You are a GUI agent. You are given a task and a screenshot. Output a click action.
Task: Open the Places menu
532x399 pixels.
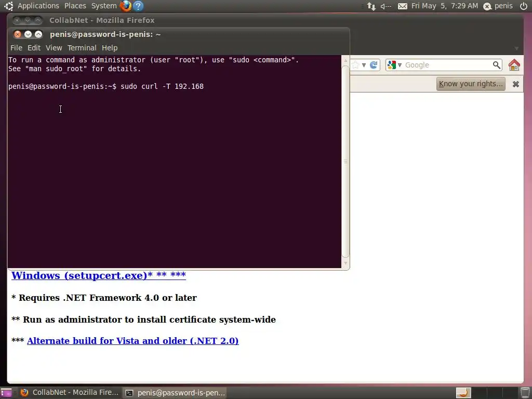75,6
